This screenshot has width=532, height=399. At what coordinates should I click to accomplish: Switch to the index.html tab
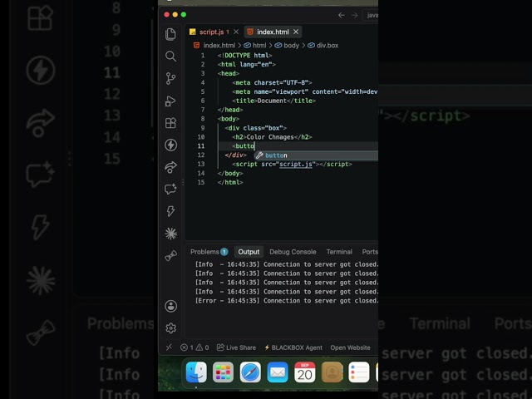(273, 32)
